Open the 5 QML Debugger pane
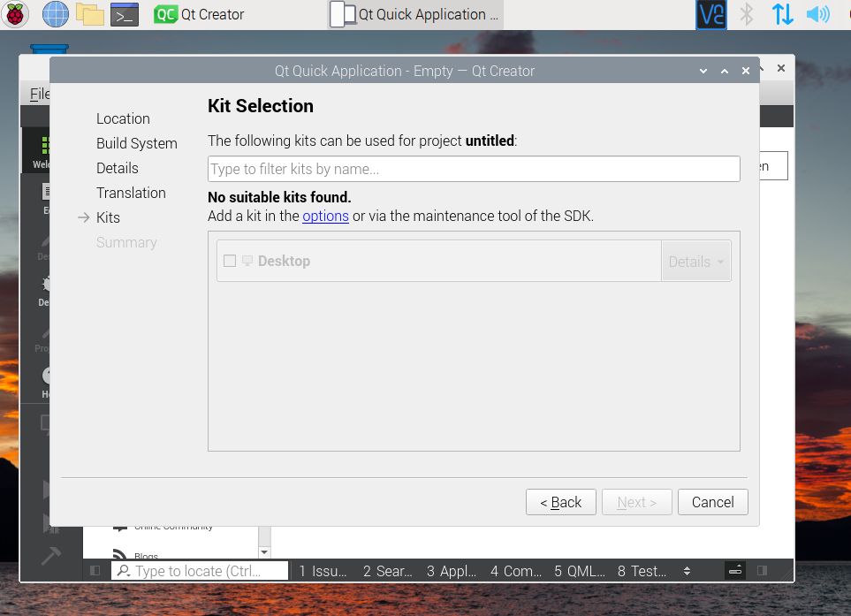The image size is (851, 616). (x=579, y=571)
